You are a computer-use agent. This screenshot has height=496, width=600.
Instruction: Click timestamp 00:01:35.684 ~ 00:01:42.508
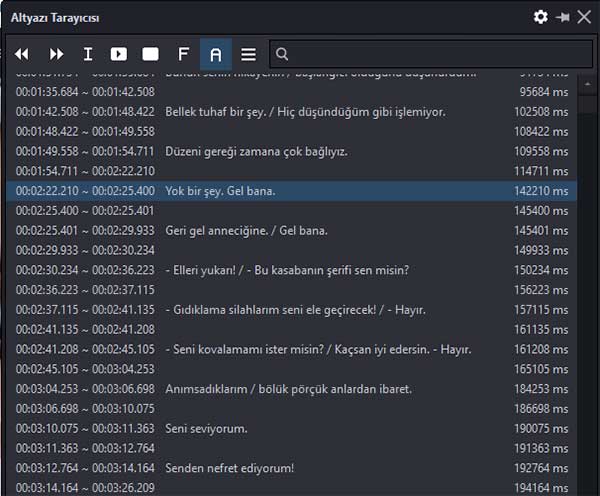pos(85,92)
